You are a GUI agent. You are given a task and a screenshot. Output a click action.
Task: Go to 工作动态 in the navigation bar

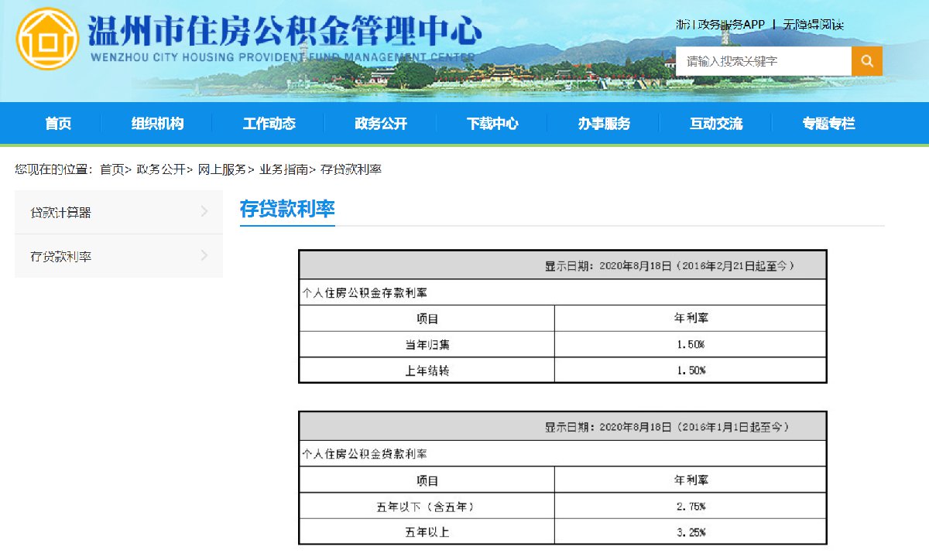point(269,124)
